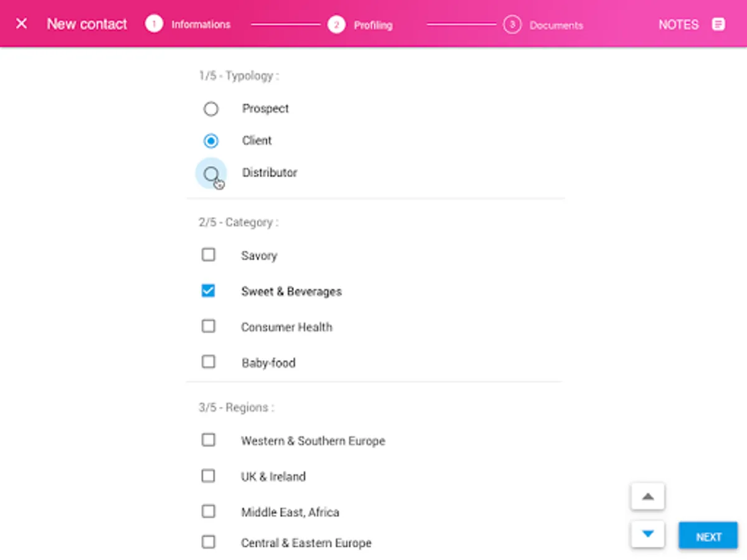Choose the Distributor radio button
This screenshot has height=560, width=747.
pyautogui.click(x=211, y=173)
